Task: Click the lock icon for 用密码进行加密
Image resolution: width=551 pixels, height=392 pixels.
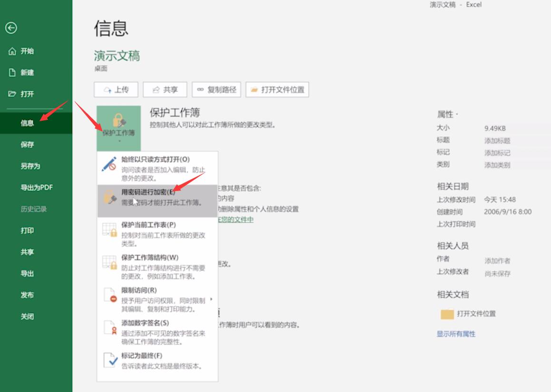Action: [x=110, y=197]
